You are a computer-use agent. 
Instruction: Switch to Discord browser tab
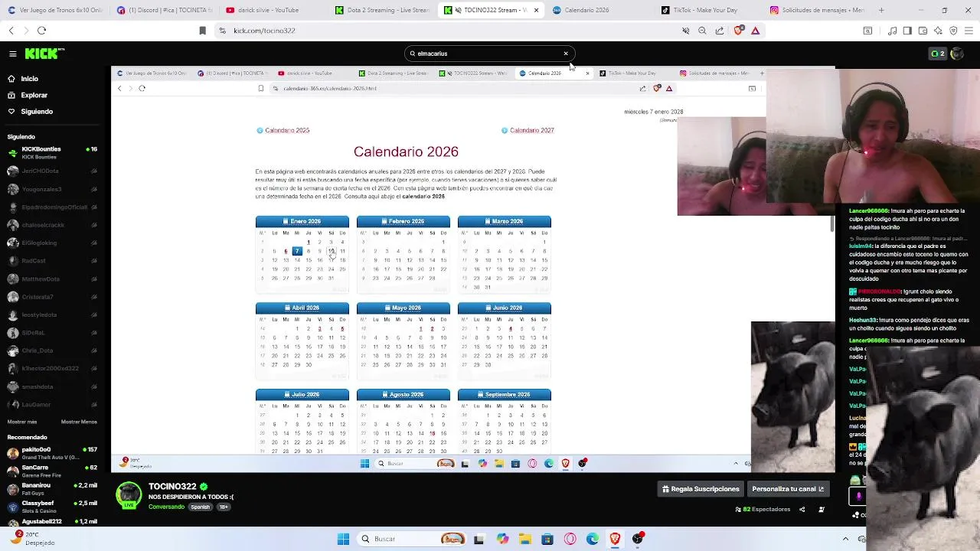164,10
